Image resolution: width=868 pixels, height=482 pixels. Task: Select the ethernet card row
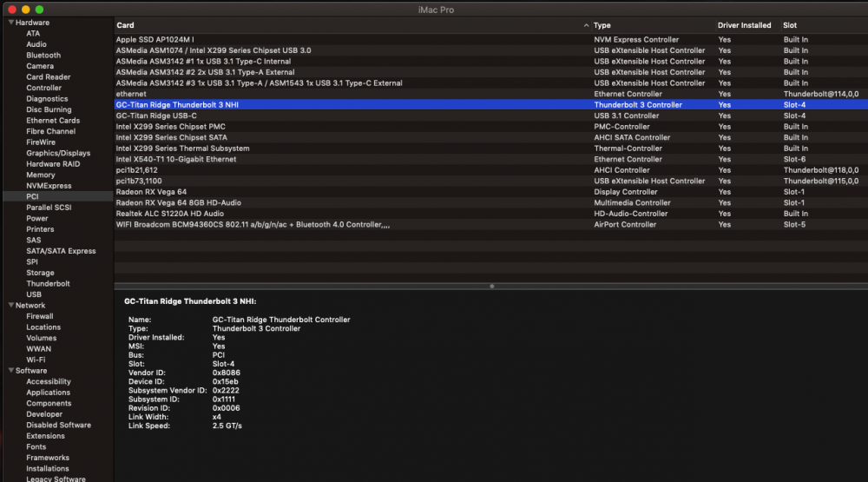tap(491, 94)
